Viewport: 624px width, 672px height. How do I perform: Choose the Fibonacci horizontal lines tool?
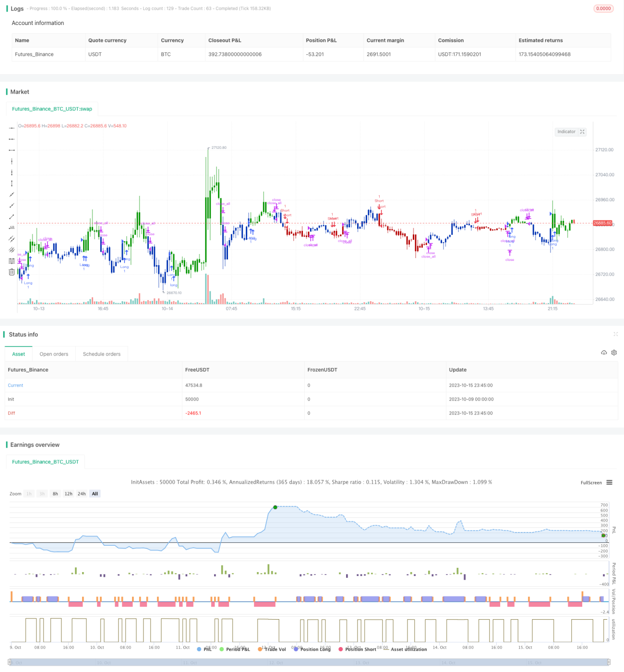coord(12,261)
